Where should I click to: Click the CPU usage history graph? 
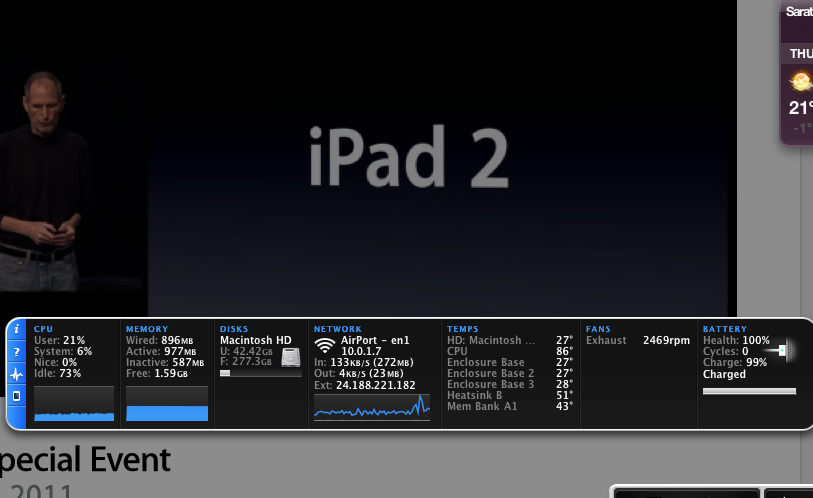point(74,403)
